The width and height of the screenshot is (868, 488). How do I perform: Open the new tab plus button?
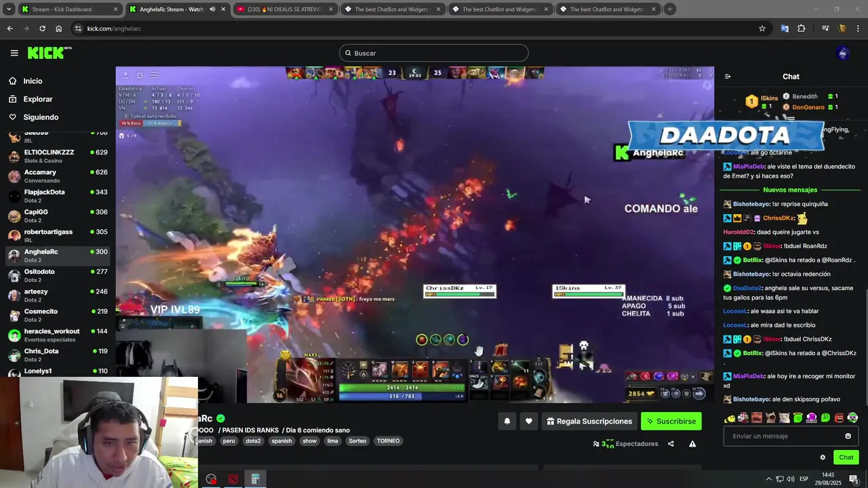(669, 9)
